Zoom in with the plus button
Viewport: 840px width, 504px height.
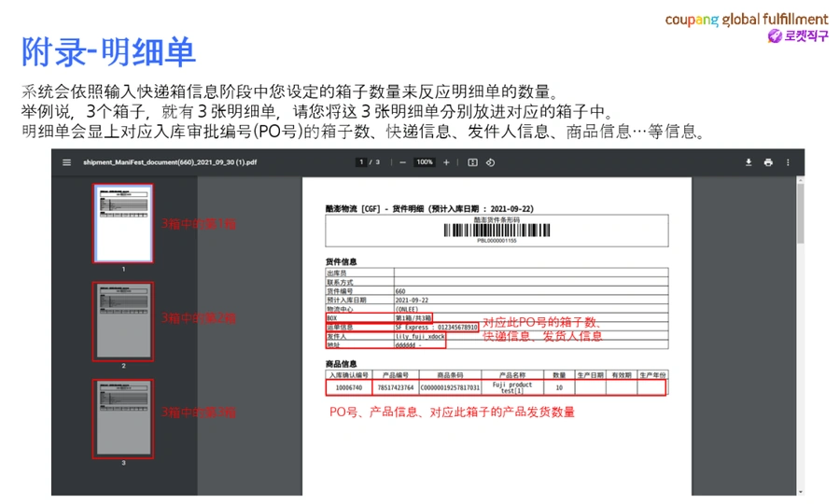[x=446, y=162]
